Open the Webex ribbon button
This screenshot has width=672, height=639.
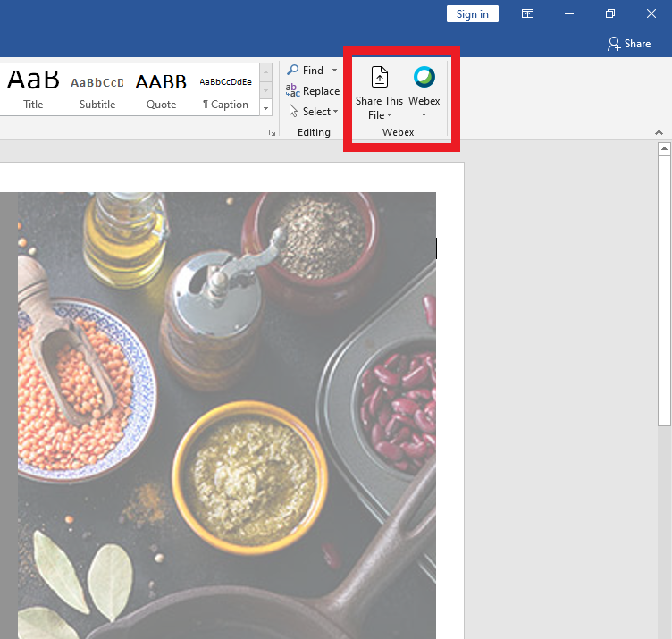[424, 92]
